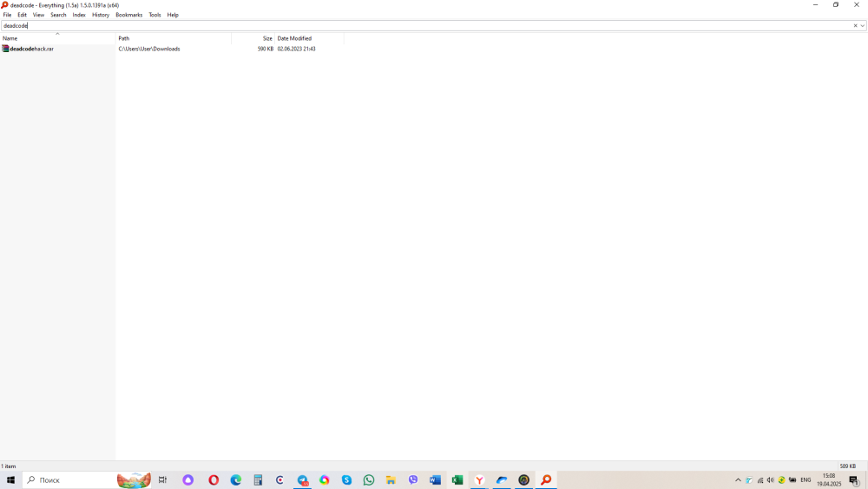Screen dimensions: 868x489
Task: Open the Index menu
Action: click(x=79, y=15)
